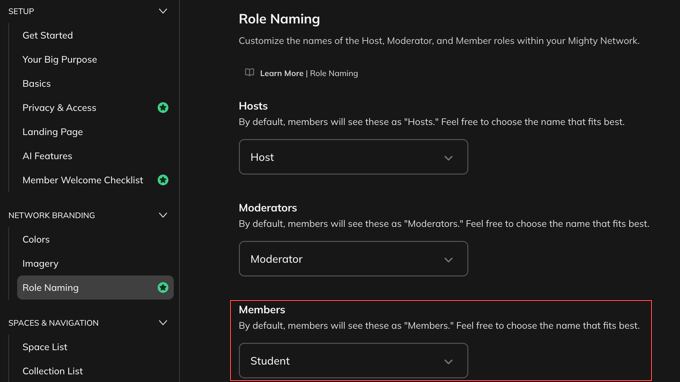Click the Role Naming page heading
680x382 pixels.
coord(279,19)
